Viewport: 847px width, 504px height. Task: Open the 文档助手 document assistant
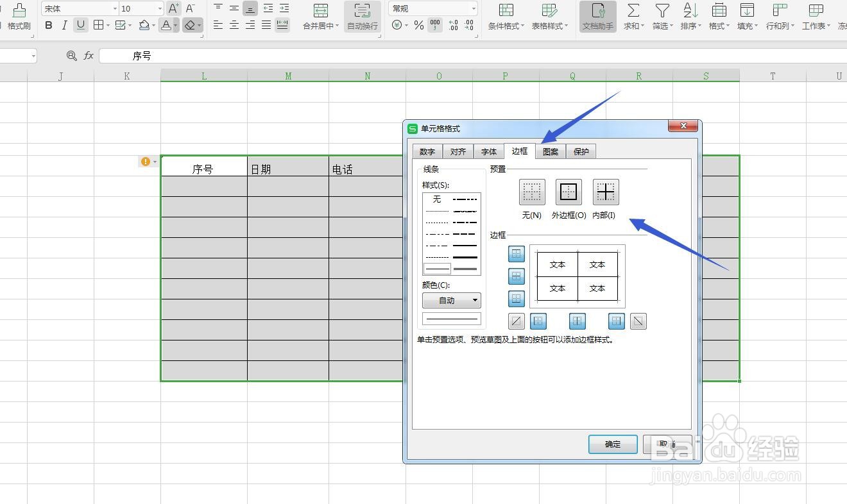pos(597,16)
